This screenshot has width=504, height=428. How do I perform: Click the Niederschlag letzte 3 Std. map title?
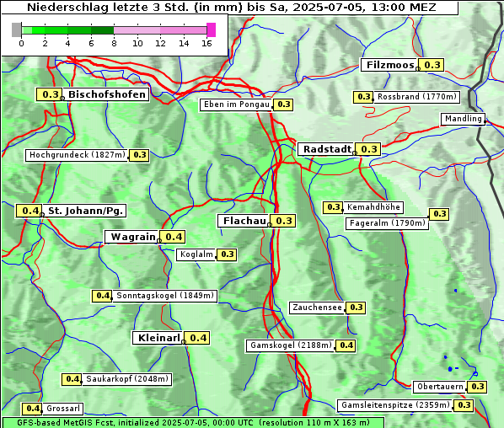click(x=231, y=7)
